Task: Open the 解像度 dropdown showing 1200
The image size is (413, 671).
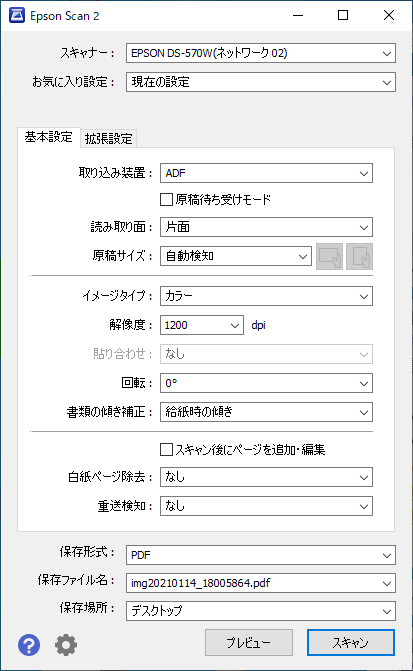Action: [x=202, y=325]
